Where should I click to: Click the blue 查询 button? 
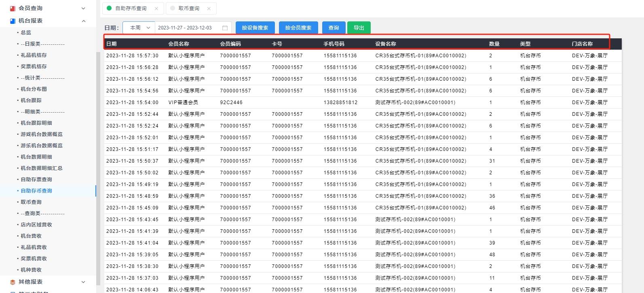334,28
